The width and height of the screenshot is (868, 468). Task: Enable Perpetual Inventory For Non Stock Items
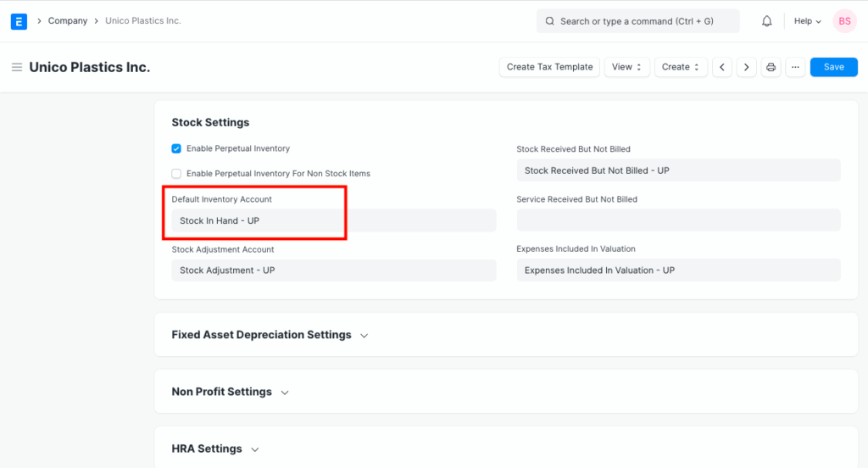[x=176, y=174]
